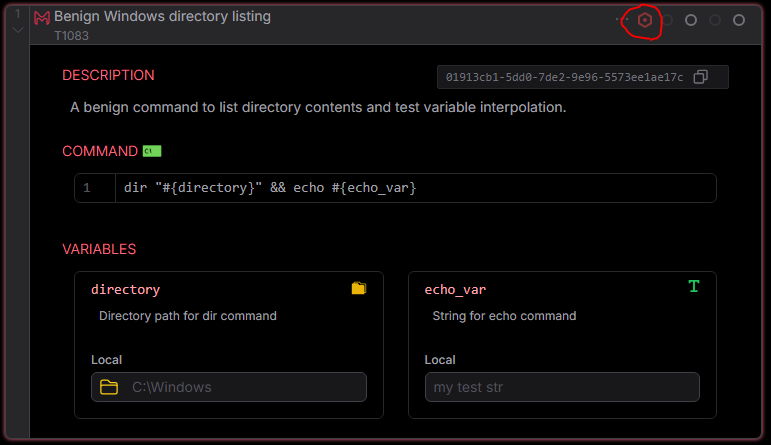Toggle the bright circle after the hexagon

click(x=691, y=20)
